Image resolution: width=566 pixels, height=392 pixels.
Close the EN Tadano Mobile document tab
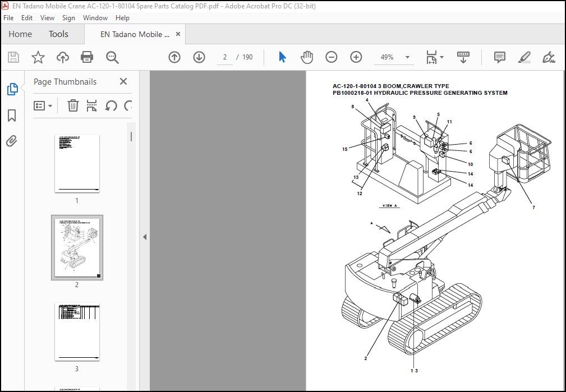point(178,34)
